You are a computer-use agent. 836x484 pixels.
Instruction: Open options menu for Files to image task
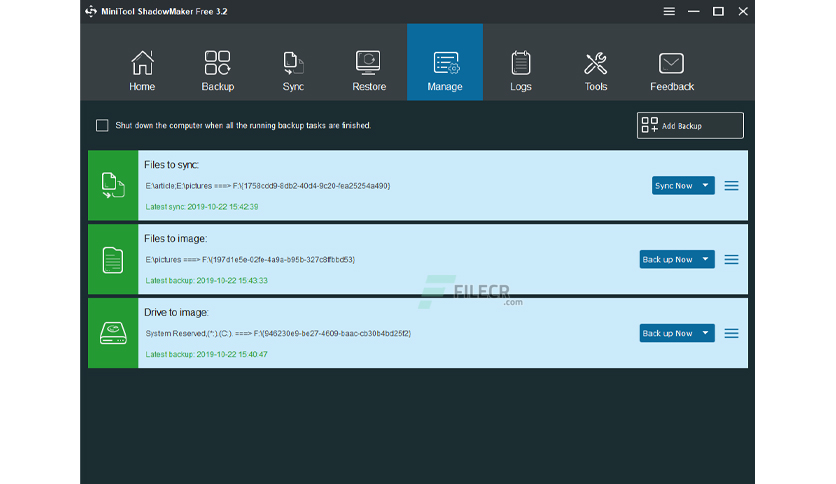[x=732, y=260]
